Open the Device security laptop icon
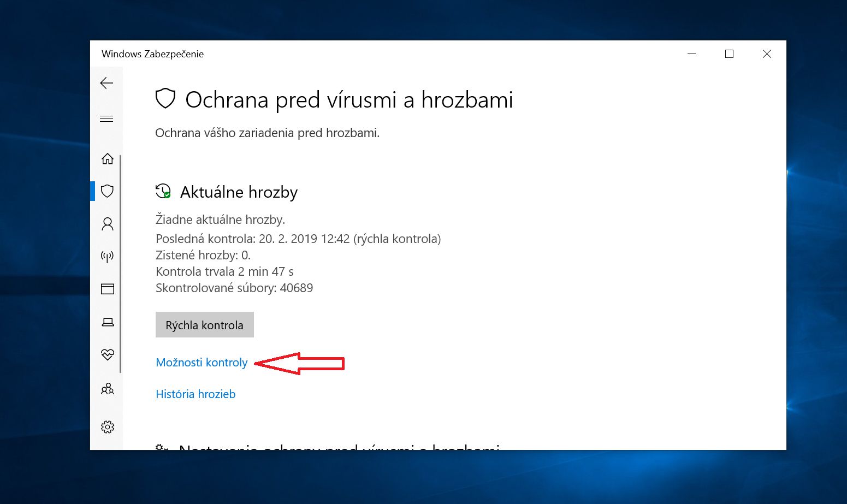The height and width of the screenshot is (504, 847). pos(108,322)
